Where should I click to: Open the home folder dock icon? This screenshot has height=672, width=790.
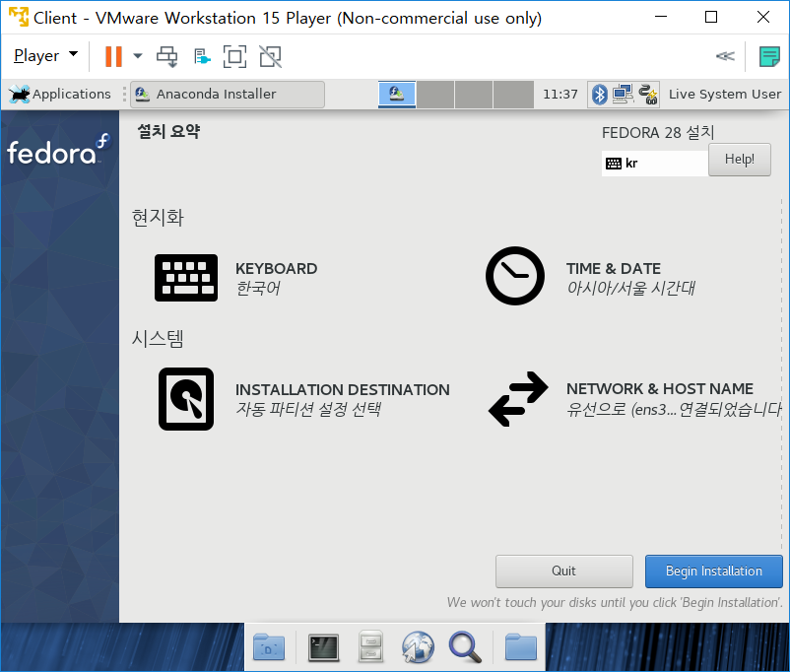coord(520,646)
